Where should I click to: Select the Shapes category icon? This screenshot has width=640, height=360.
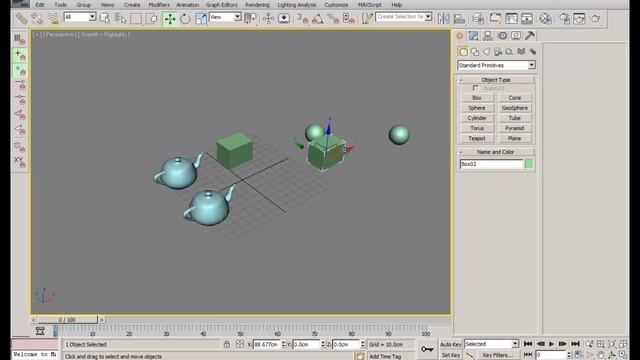pyautogui.click(x=475, y=52)
